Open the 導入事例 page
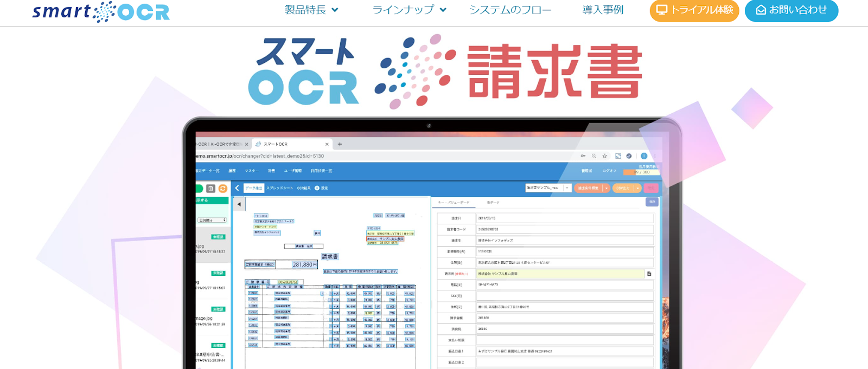The width and height of the screenshot is (868, 369). (603, 10)
